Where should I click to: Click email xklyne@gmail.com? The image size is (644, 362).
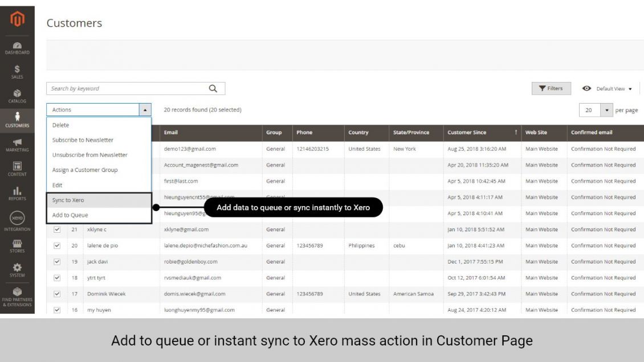tap(186, 229)
